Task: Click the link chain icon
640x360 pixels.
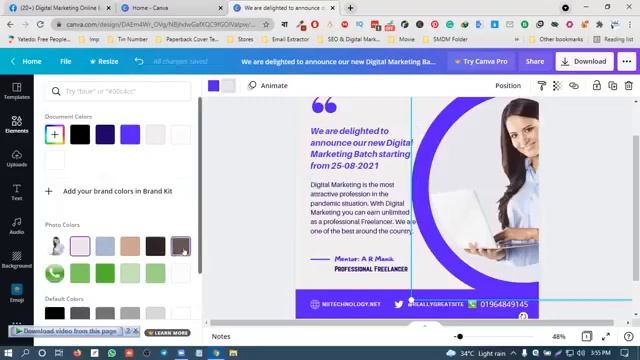Action: (573, 85)
